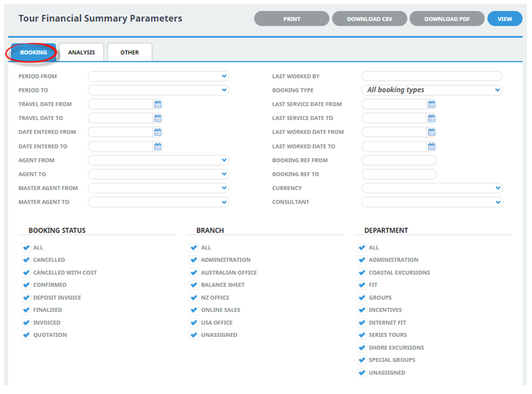
Task: Open calendar for Date Entered From
Action: click(x=158, y=132)
